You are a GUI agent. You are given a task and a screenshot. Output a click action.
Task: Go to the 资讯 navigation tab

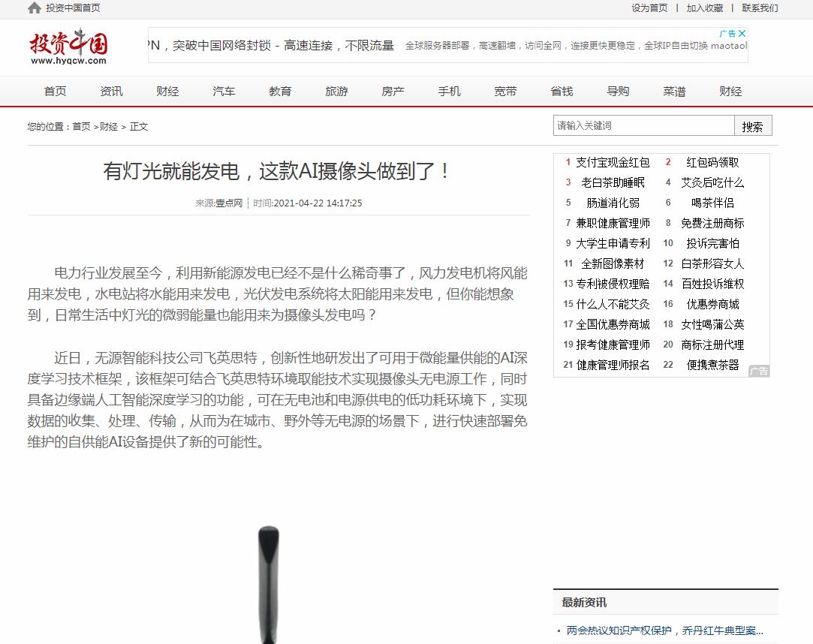point(111,92)
